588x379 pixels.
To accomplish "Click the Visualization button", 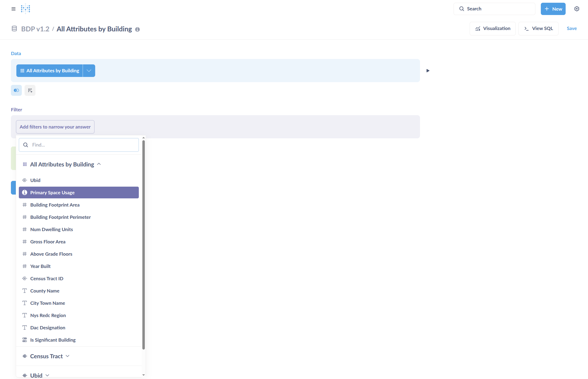I will (493, 29).
